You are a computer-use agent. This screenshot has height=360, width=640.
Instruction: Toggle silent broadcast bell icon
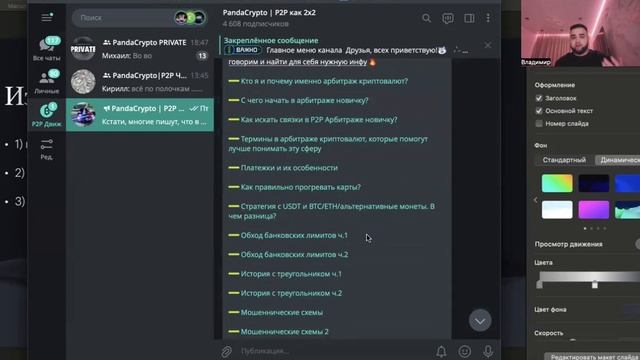pos(441,351)
